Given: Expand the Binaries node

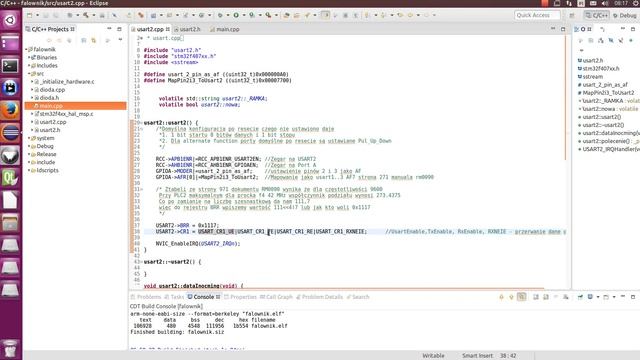Looking at the screenshot, I should pos(29,58).
